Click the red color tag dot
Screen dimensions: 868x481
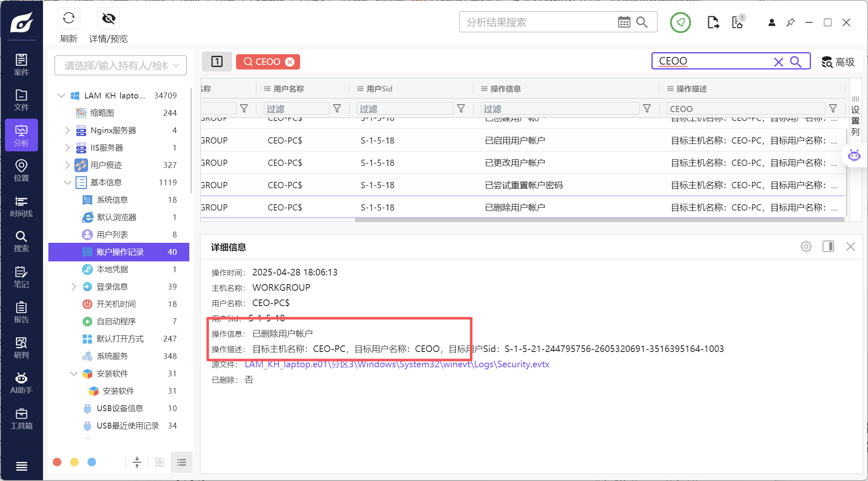(x=57, y=462)
